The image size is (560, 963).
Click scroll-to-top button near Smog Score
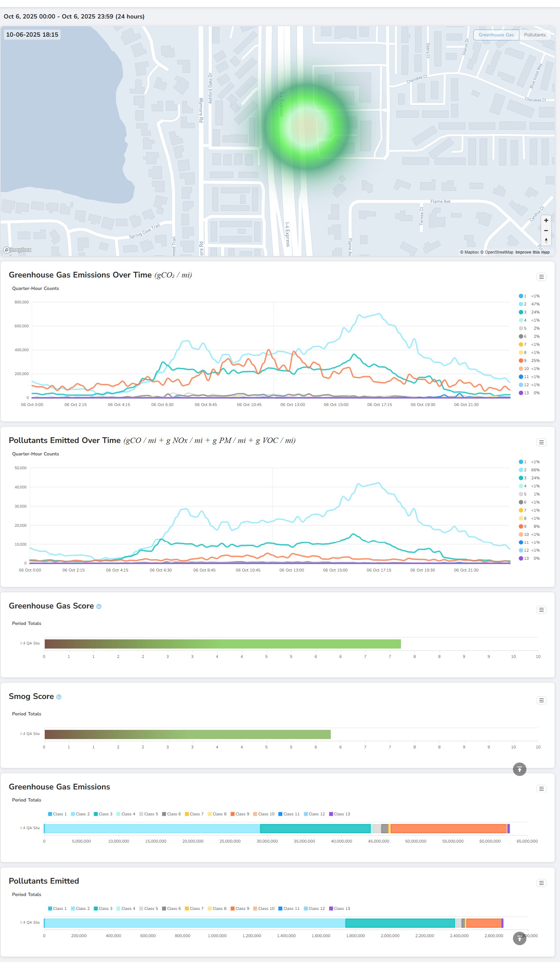point(519,769)
